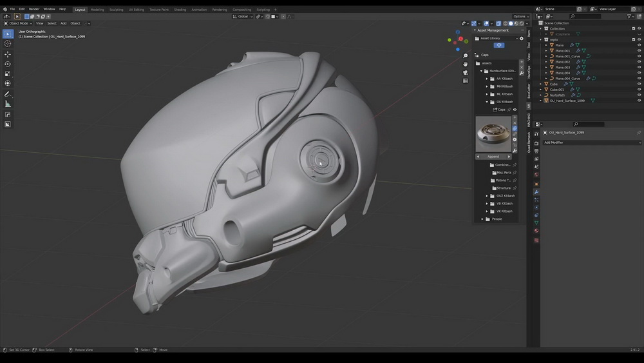
Task: Click the red X axis gizmo
Action: (x=461, y=39)
